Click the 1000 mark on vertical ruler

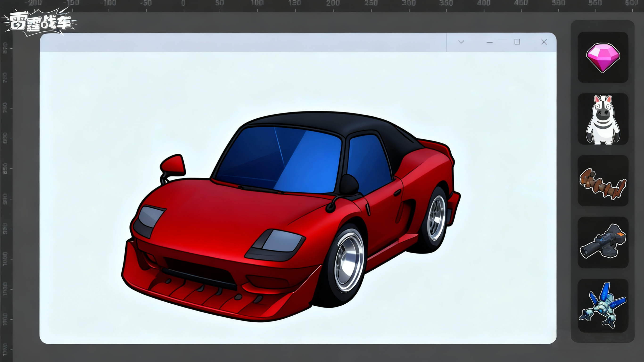pos(5,259)
